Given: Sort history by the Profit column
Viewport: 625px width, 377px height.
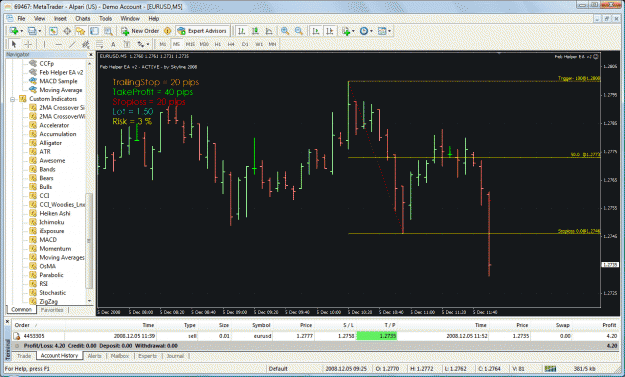Looking at the screenshot, I should [609, 325].
